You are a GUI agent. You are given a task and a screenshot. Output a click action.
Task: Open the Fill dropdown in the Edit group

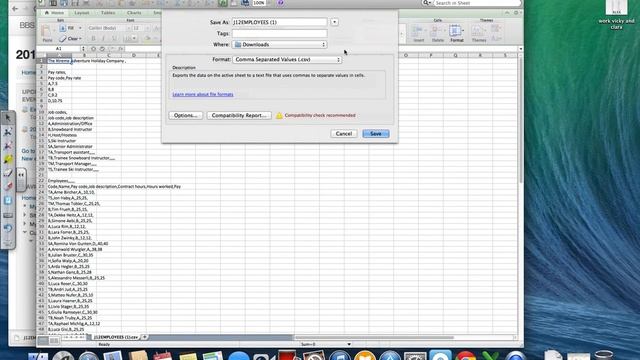click(x=70, y=28)
